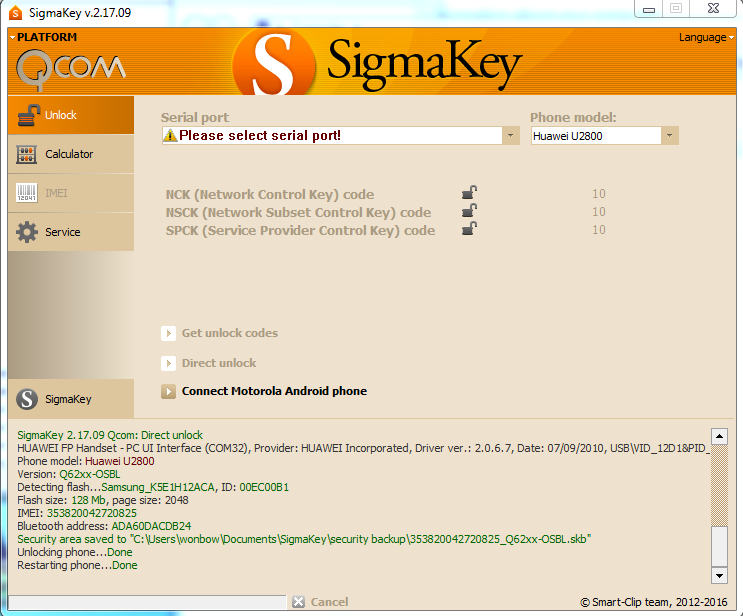Click the 'Detecting flash...Samsung_K5E1H12ACA' log line
The height and width of the screenshot is (616, 743).
click(153, 487)
